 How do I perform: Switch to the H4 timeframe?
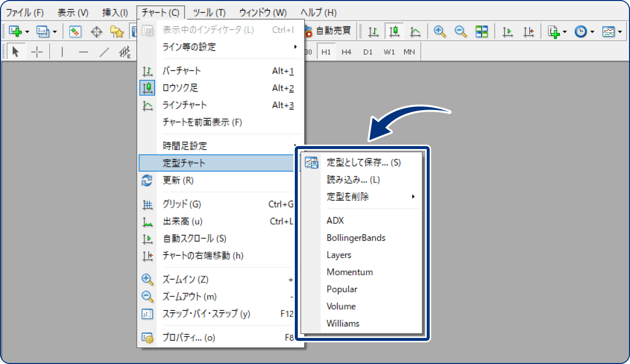click(x=346, y=52)
